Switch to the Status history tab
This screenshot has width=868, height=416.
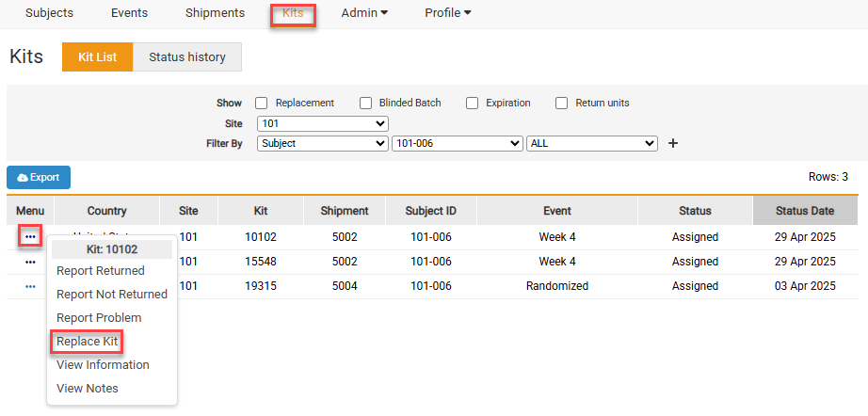tap(186, 57)
